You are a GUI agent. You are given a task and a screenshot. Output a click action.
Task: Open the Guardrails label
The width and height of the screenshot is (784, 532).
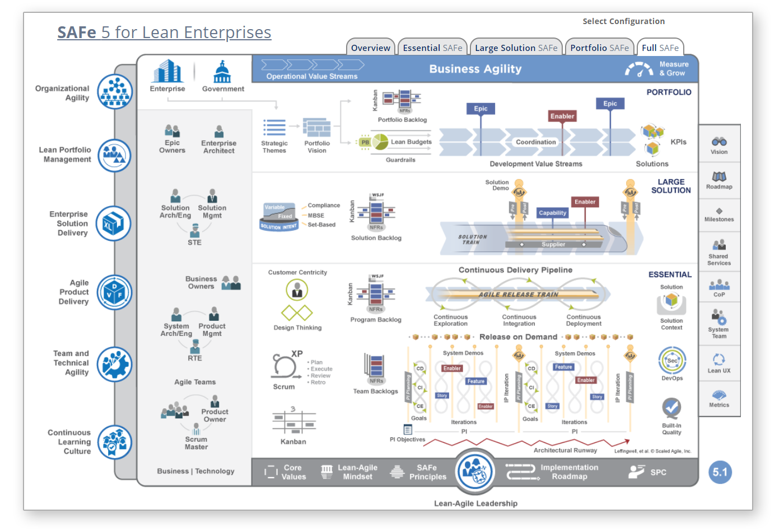point(400,160)
